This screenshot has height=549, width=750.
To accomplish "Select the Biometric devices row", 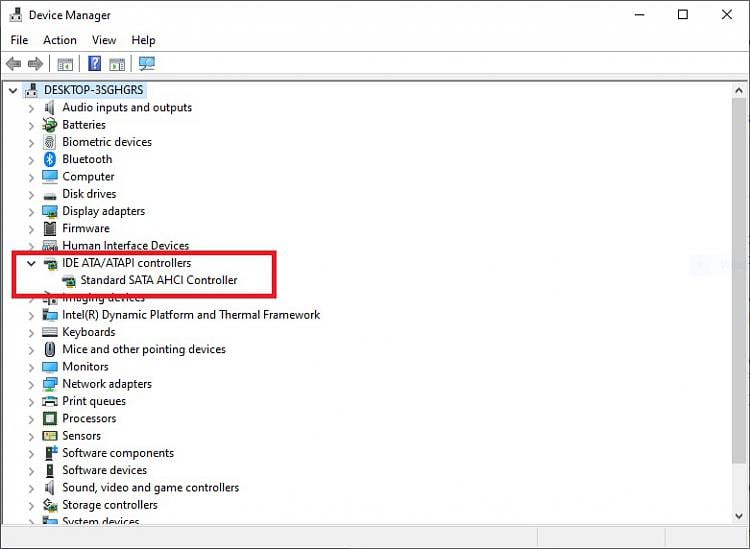I will pos(107,142).
